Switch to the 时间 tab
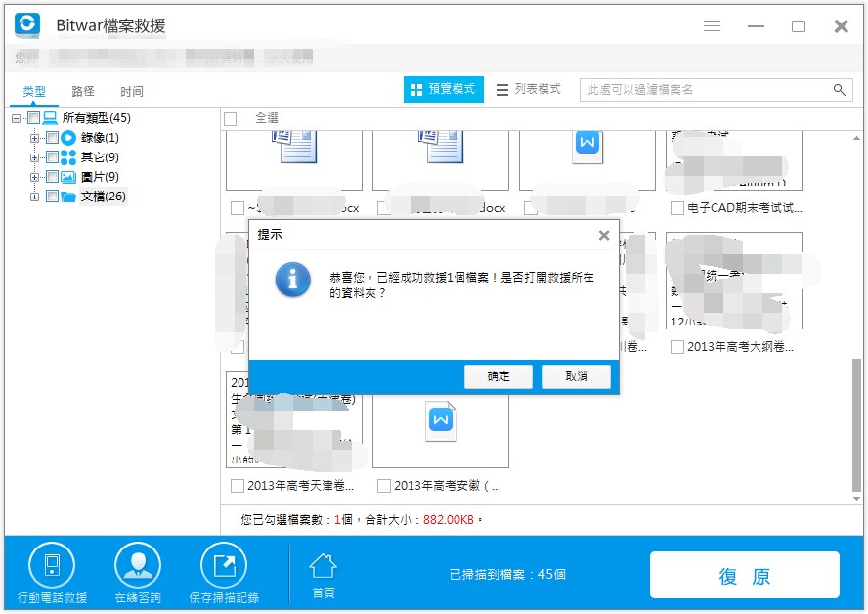868x614 pixels. coord(131,91)
